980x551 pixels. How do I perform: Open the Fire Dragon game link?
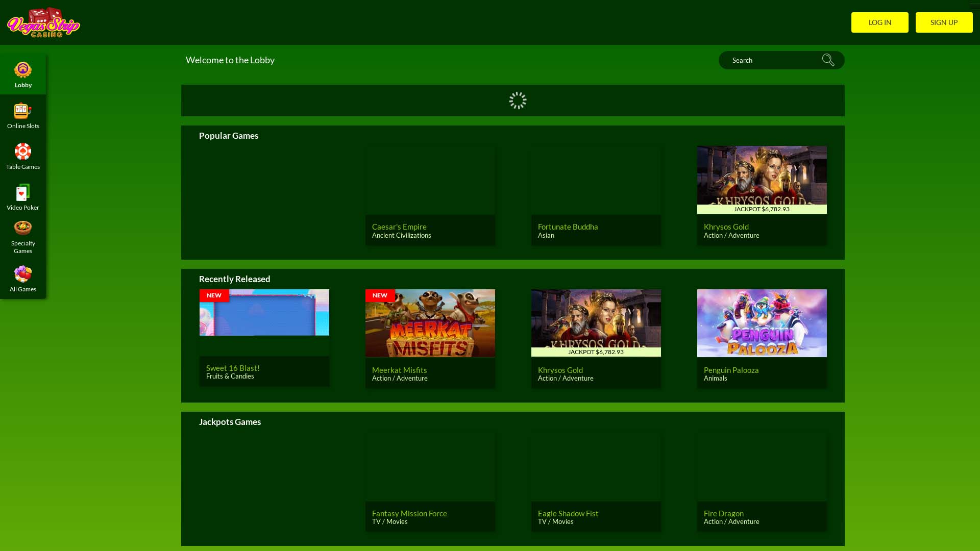723,513
